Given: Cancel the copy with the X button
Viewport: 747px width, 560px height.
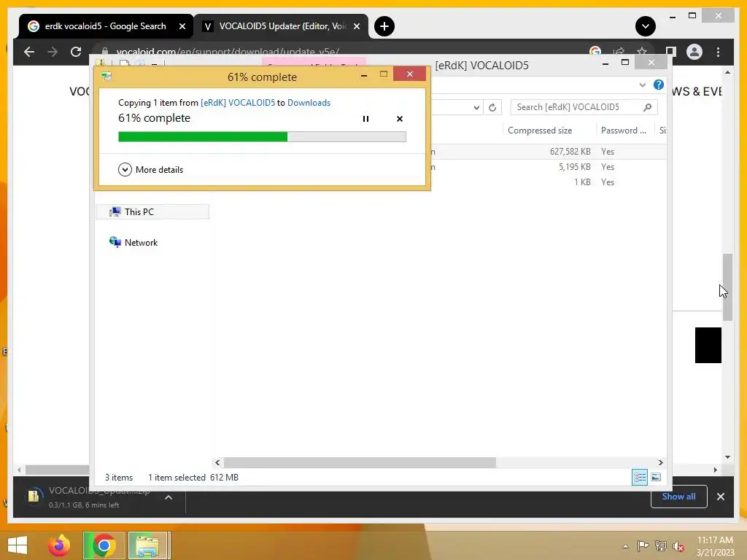Looking at the screenshot, I should click(400, 119).
